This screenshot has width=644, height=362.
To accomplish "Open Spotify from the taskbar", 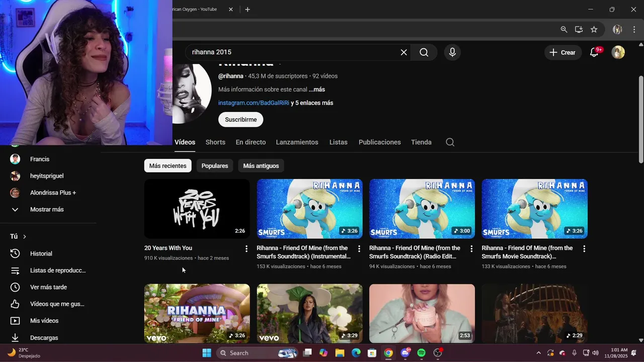I will 422,353.
